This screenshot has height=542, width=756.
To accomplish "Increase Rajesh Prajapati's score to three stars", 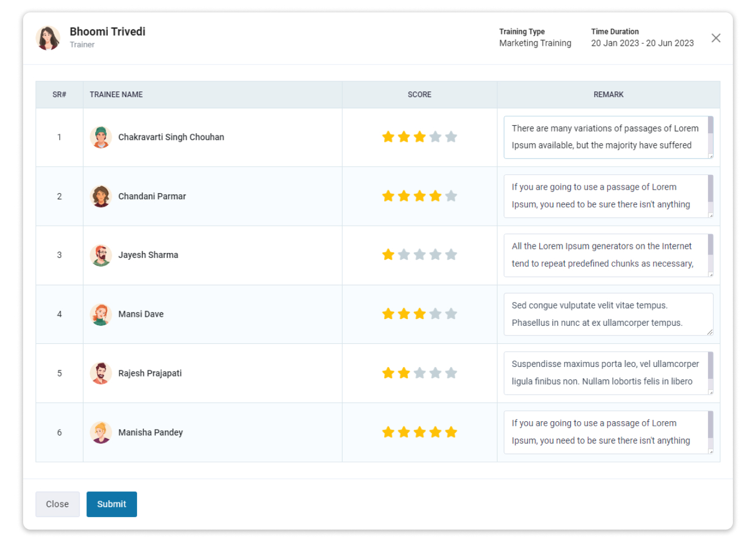I will [419, 373].
